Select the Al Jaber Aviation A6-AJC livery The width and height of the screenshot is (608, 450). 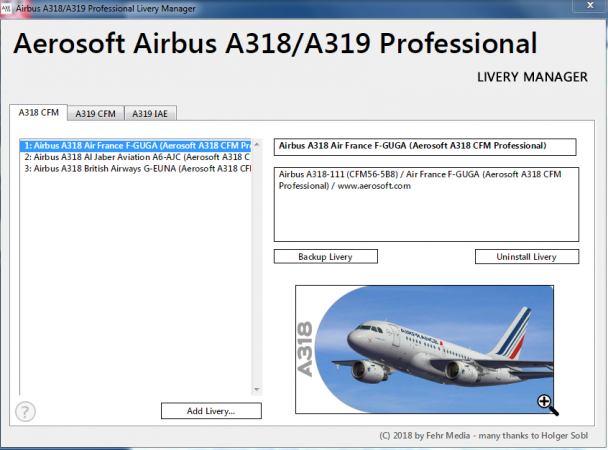click(x=135, y=157)
